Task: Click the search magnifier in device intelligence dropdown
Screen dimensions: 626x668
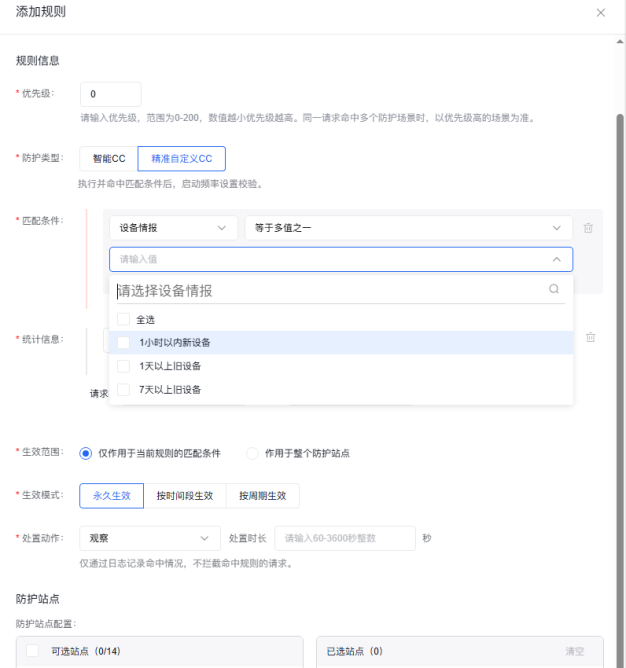Action: (554, 289)
